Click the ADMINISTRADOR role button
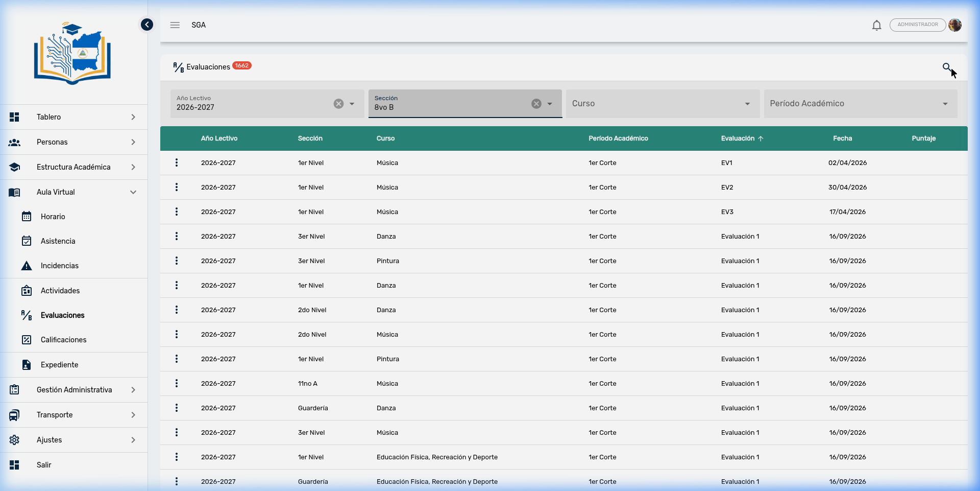Image resolution: width=980 pixels, height=491 pixels. 917,25
